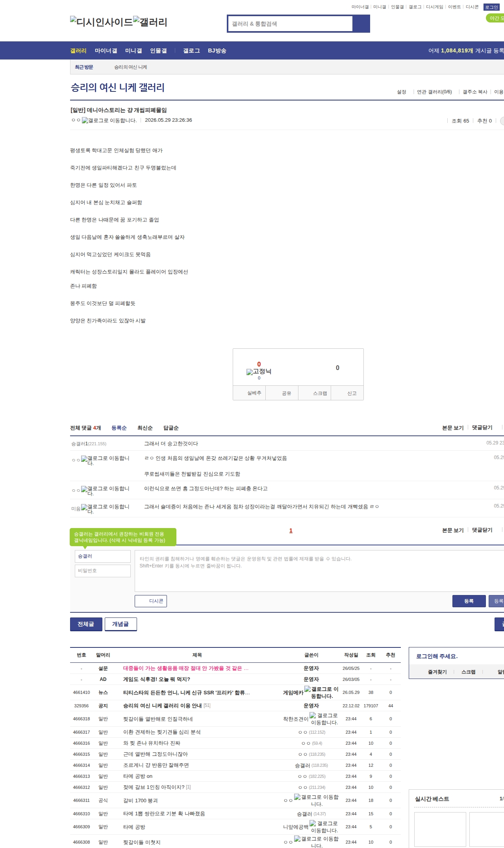
Task: Open the 갤러리 logo image link
Action: click(150, 22)
